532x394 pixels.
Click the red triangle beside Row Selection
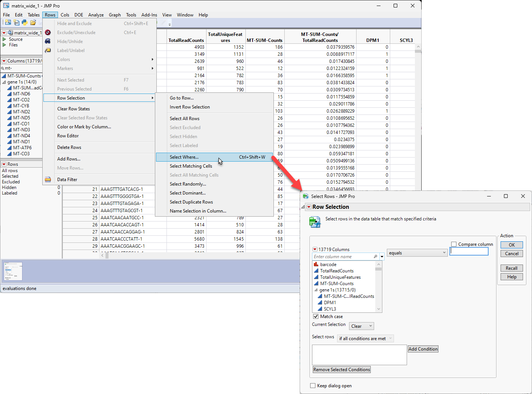309,207
